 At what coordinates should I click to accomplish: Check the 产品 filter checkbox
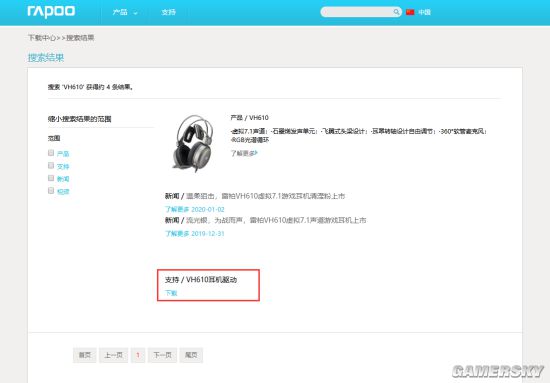(51, 153)
